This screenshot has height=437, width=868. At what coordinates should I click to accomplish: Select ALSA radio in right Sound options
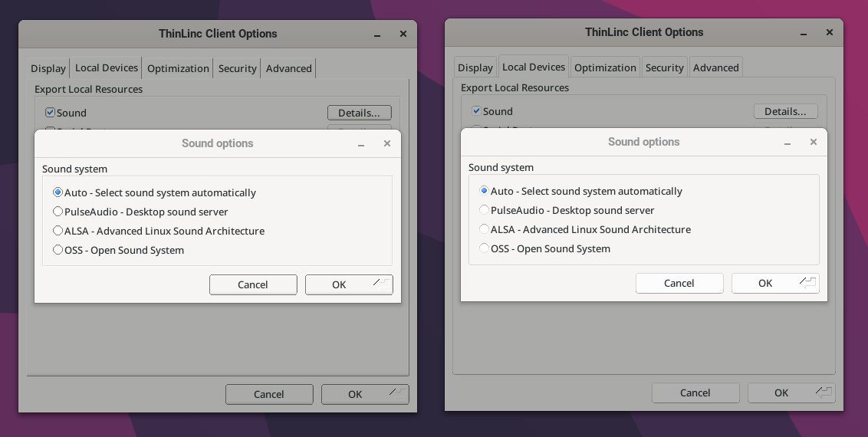484,229
